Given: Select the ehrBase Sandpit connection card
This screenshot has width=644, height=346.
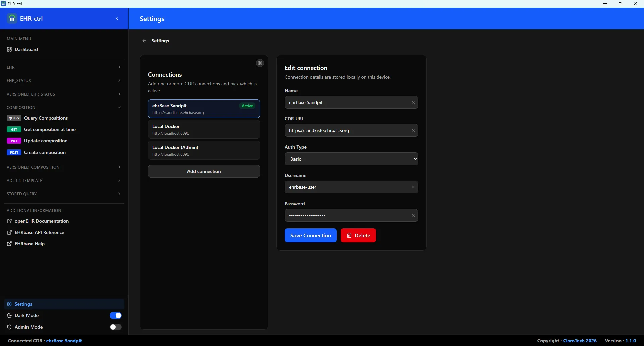Looking at the screenshot, I should pyautogui.click(x=204, y=109).
